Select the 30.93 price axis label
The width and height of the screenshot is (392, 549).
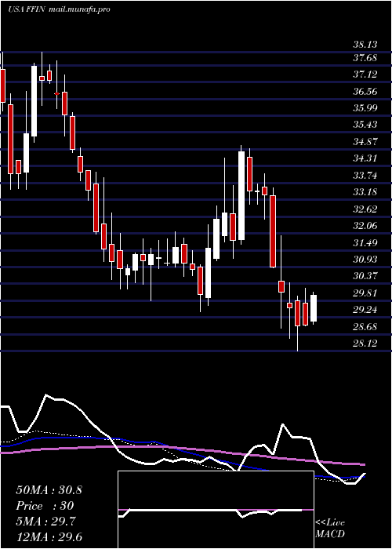tap(365, 260)
